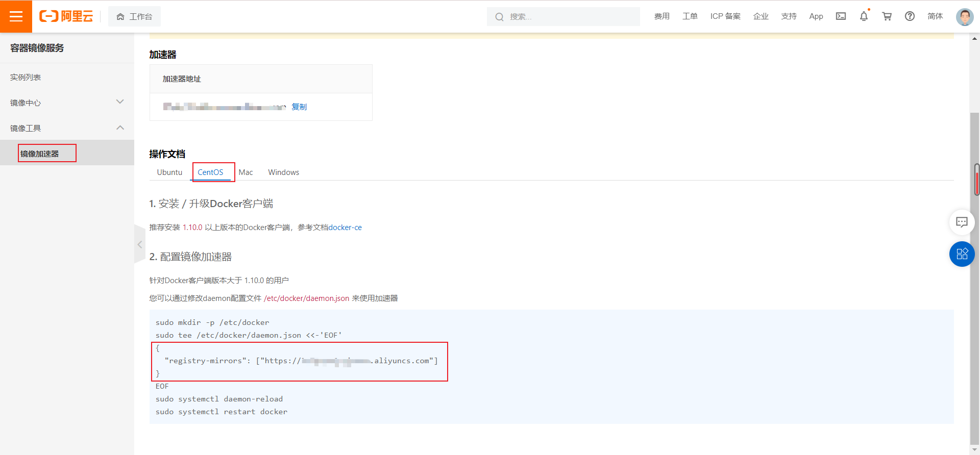Viewport: 980px width, 455px height.
Task: Open the user avatar menu
Action: point(965,16)
